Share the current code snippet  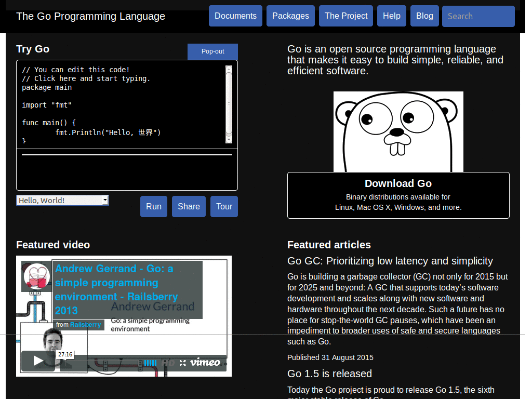pos(188,206)
